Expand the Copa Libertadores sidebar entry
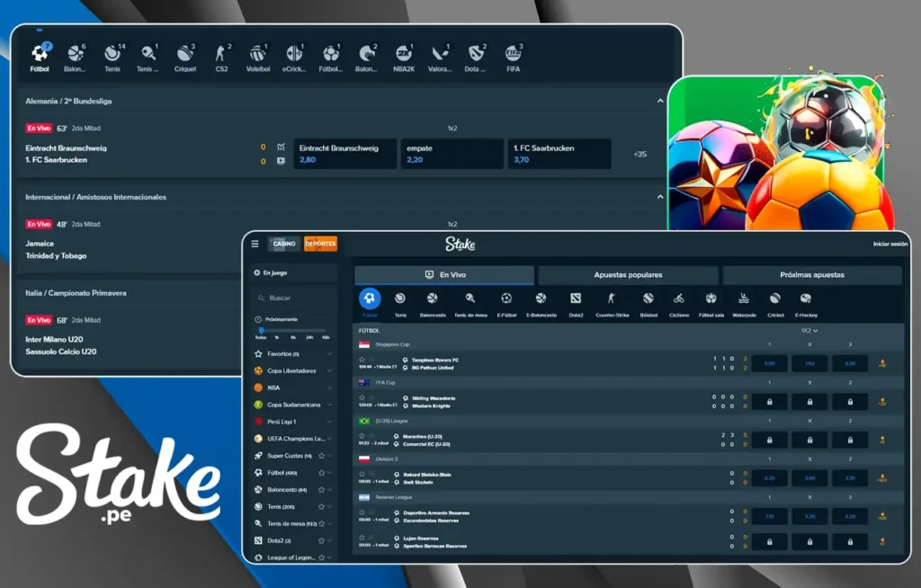The height and width of the screenshot is (588, 921). tap(330, 370)
